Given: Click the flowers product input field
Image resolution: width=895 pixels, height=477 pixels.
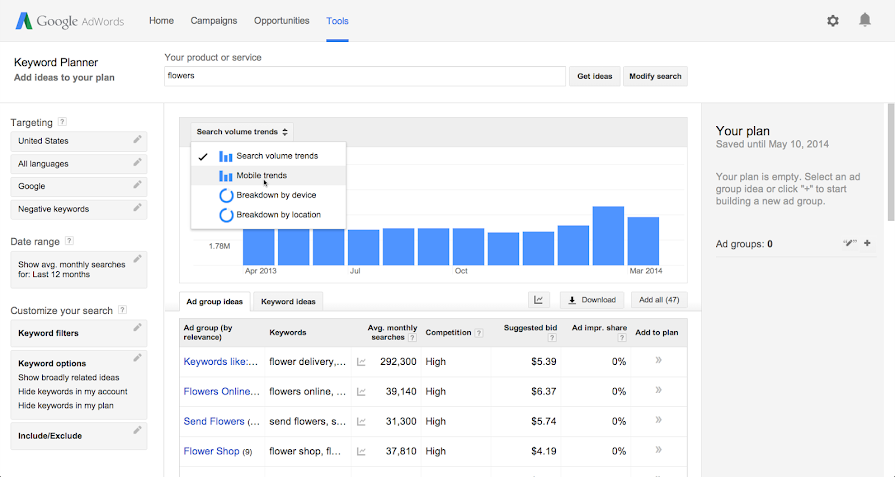Looking at the screenshot, I should (364, 76).
